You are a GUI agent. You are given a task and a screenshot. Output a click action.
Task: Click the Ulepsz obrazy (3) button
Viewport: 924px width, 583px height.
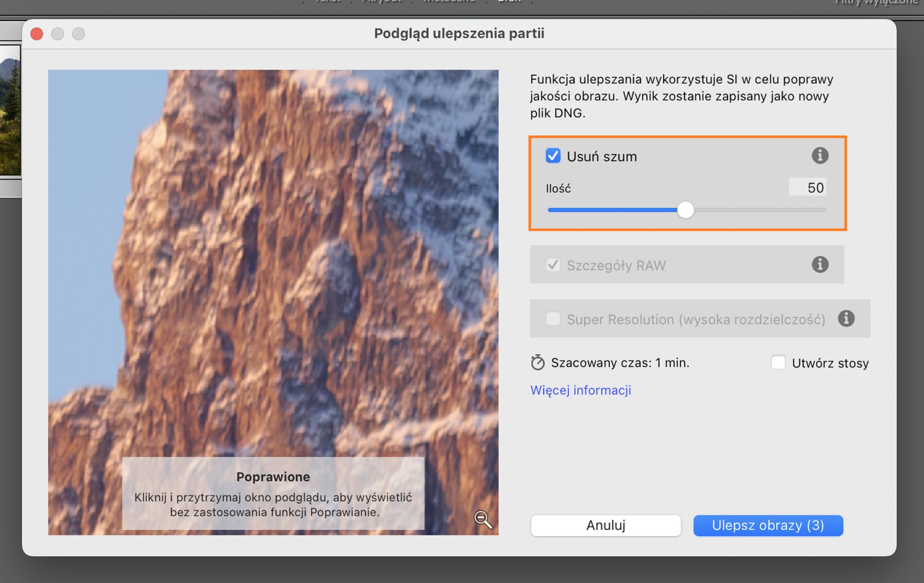click(x=768, y=525)
